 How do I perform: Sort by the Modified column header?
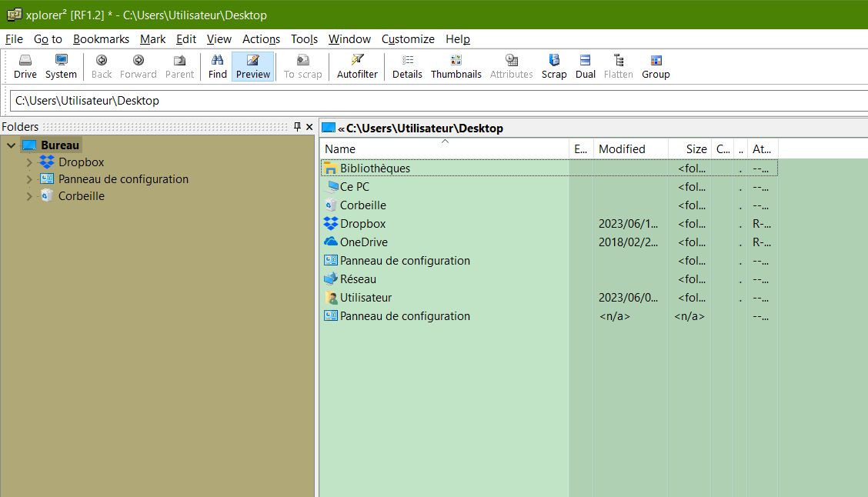(622, 149)
